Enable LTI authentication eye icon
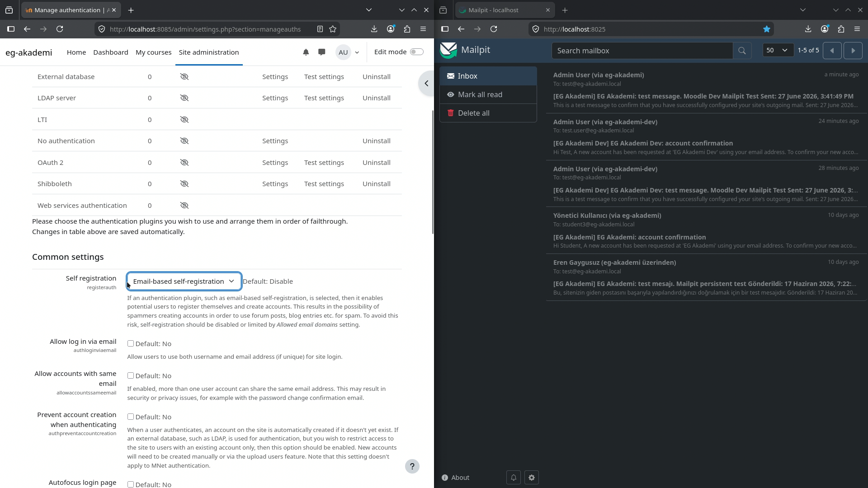 (184, 120)
